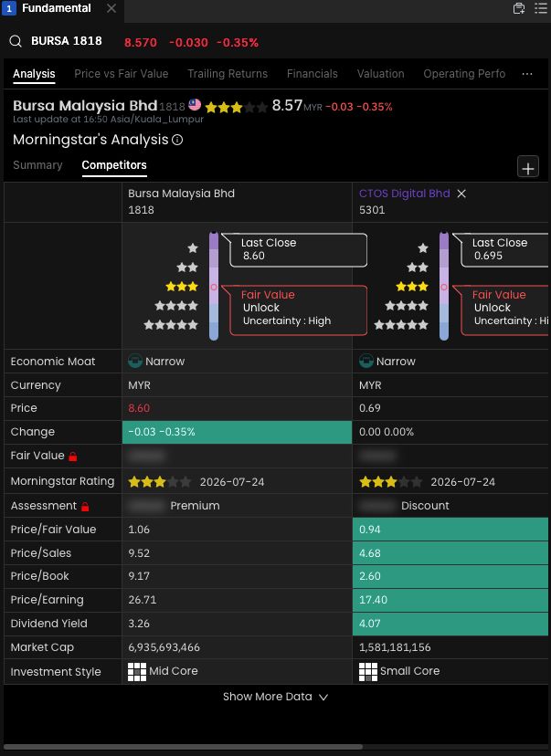
Task: Click the horizontal scrollbar at the bottom
Action: (x=184, y=747)
